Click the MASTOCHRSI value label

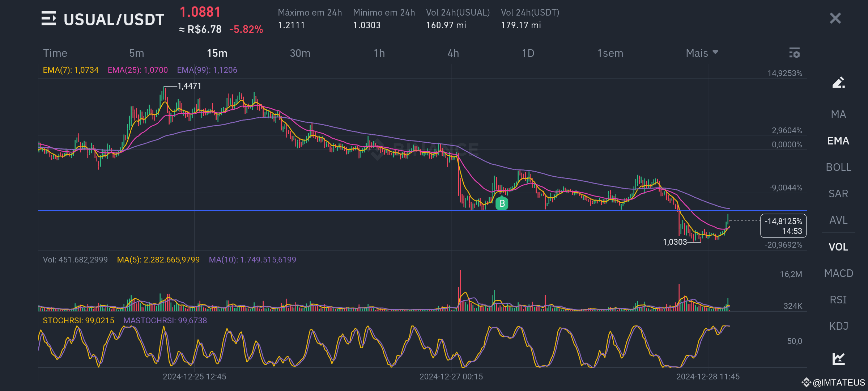coord(165,320)
